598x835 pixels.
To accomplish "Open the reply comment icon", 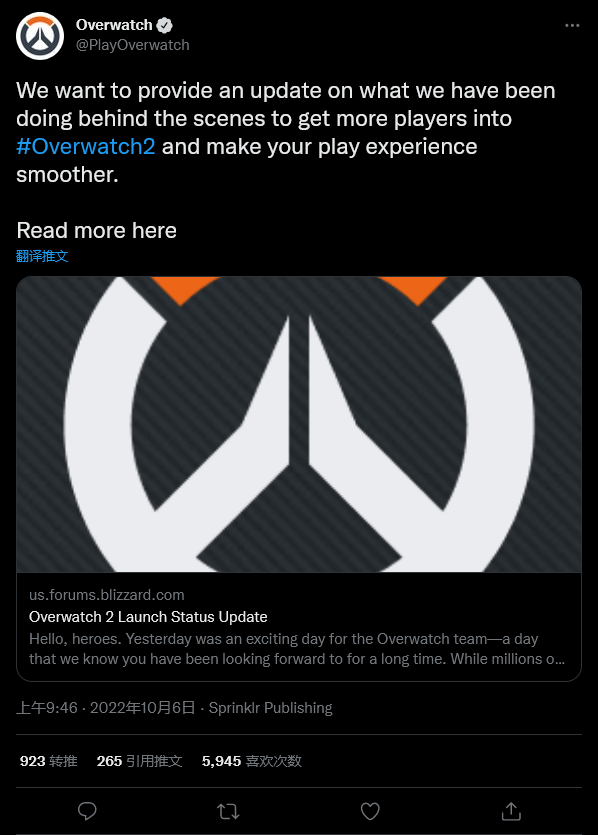I will pos(87,811).
